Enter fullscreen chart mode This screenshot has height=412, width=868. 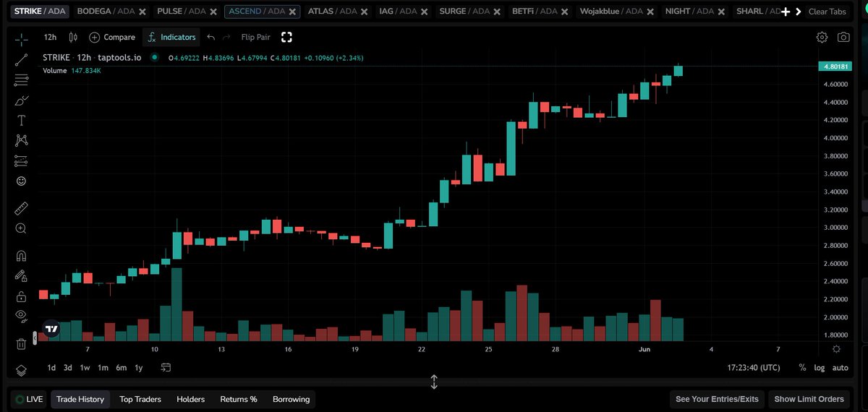tap(286, 37)
